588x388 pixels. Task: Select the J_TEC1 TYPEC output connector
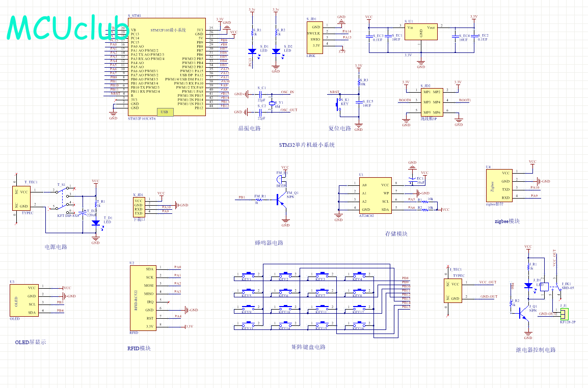pyautogui.click(x=453, y=291)
